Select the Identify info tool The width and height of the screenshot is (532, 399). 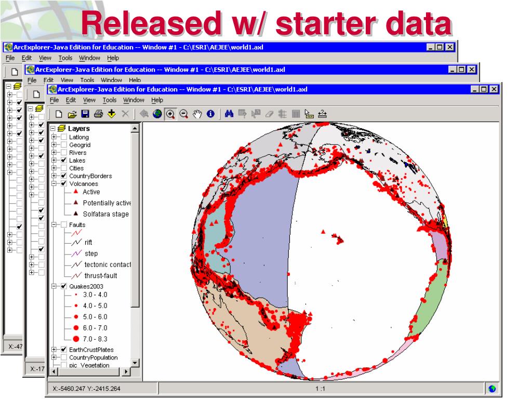[210, 114]
